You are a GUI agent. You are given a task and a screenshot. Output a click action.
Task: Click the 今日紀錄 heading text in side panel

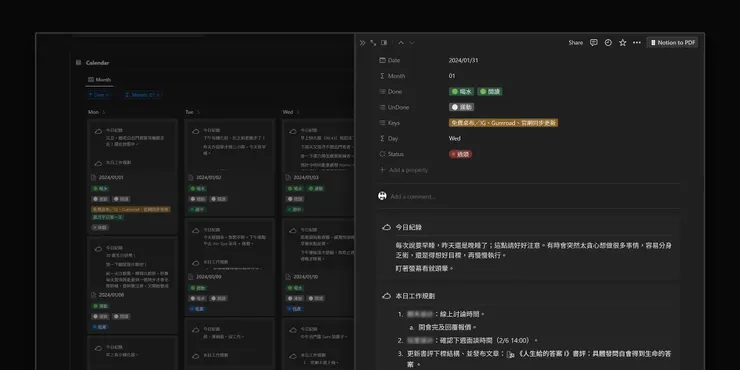click(409, 227)
